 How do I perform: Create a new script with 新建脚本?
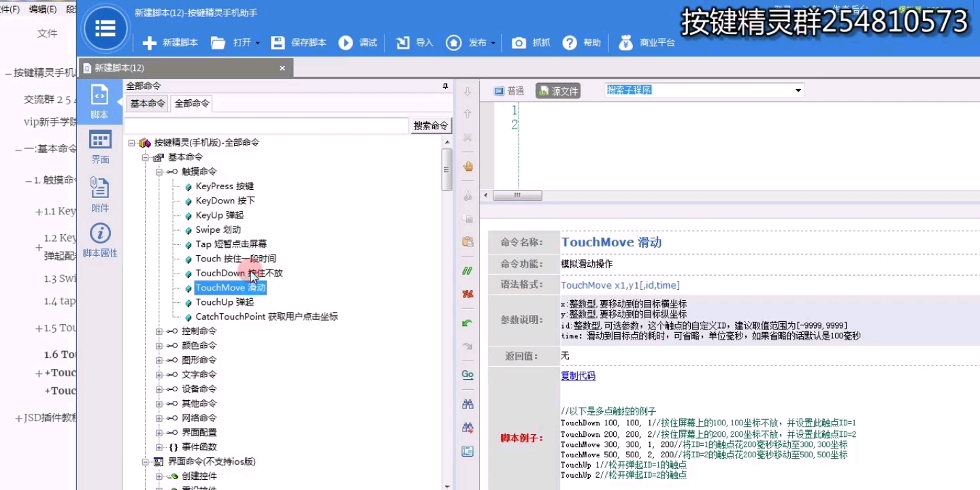pyautogui.click(x=170, y=43)
